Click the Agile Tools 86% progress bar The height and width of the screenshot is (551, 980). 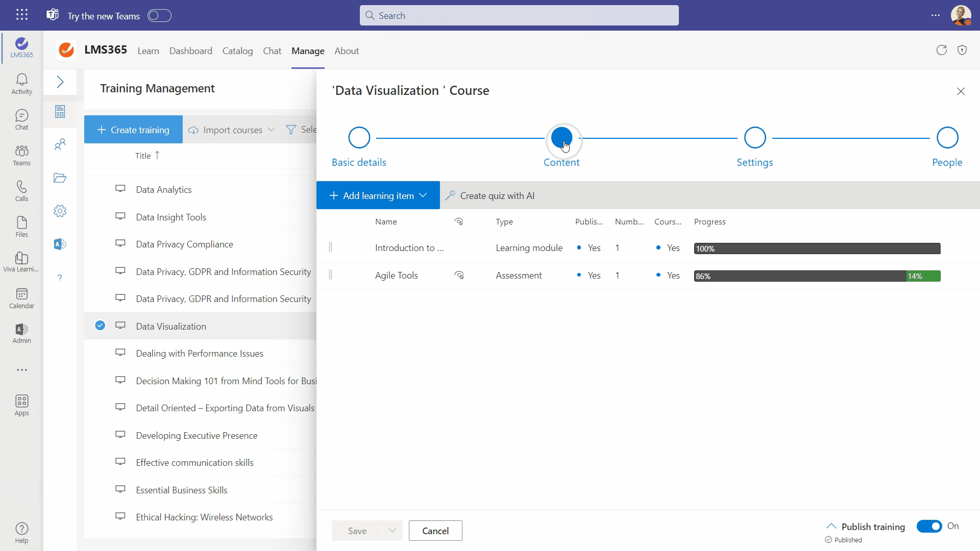tap(800, 276)
